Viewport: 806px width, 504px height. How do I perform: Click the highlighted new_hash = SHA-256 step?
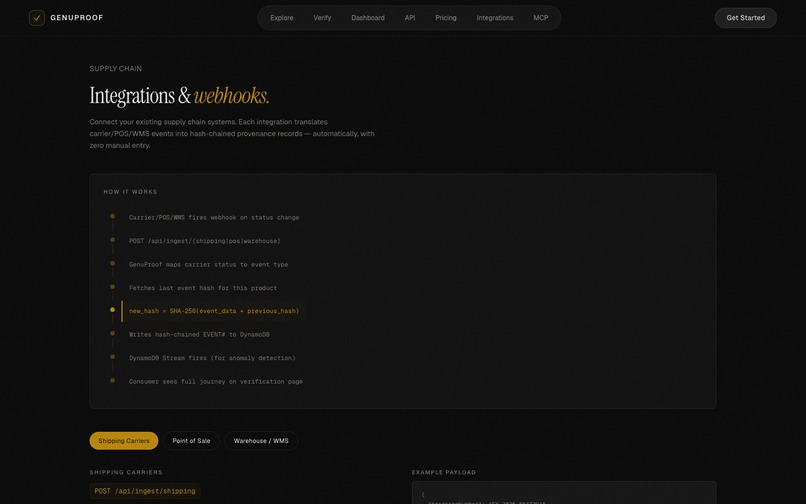click(x=214, y=311)
